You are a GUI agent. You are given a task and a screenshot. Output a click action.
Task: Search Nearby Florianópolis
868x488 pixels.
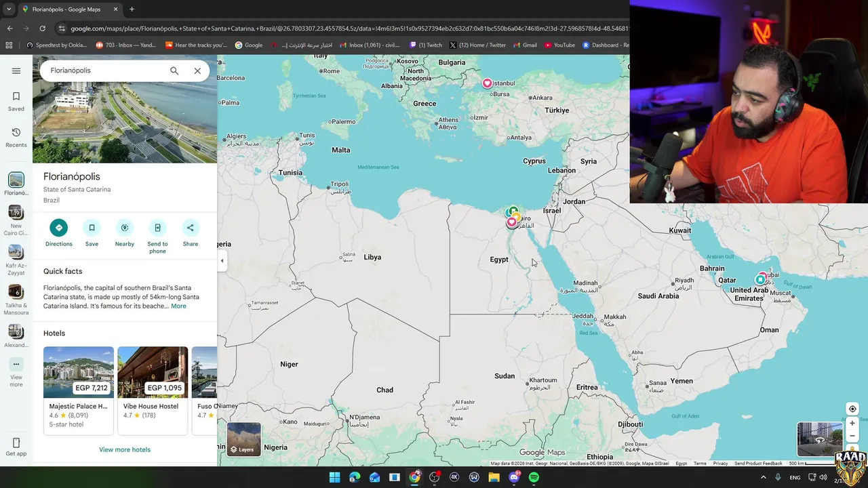pos(125,232)
